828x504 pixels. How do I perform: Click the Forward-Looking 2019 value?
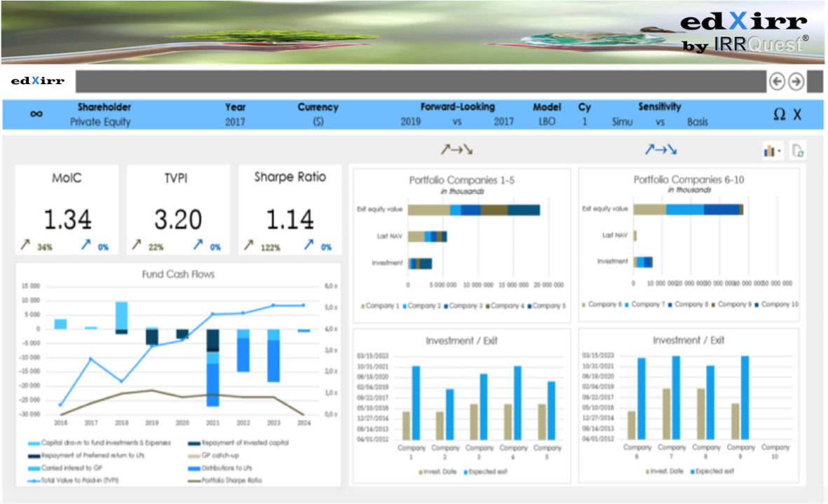pos(411,122)
